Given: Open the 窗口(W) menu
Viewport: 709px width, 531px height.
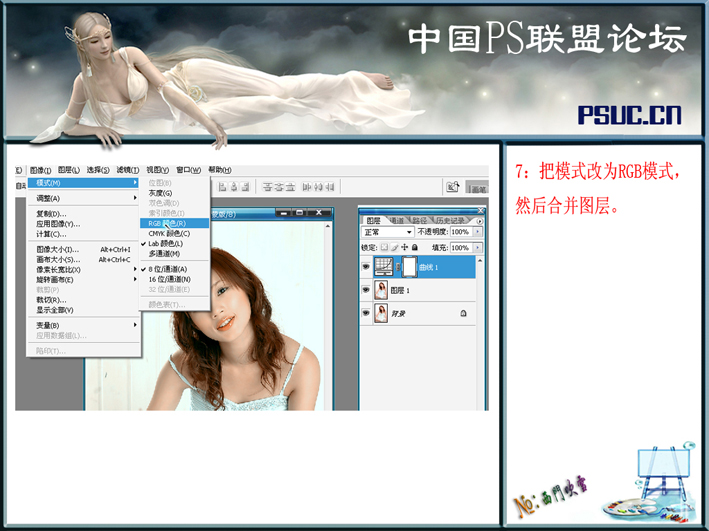Looking at the screenshot, I should pyautogui.click(x=189, y=170).
